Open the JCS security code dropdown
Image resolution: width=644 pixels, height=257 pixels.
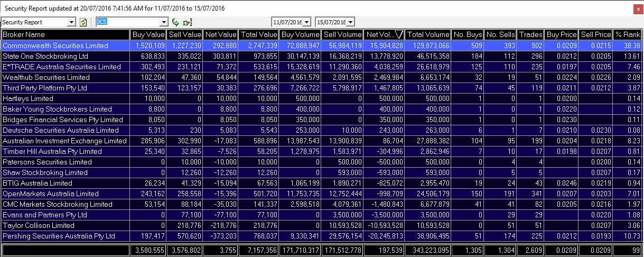click(164, 22)
